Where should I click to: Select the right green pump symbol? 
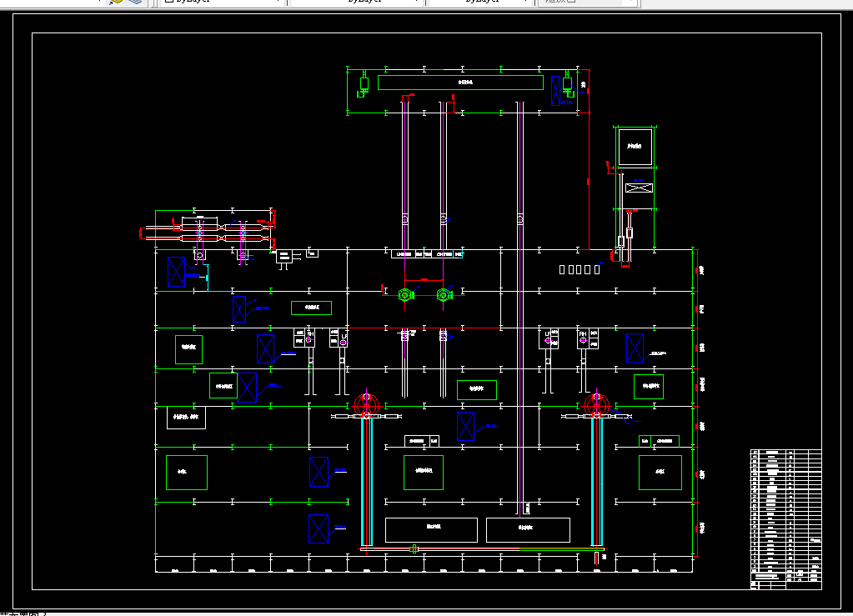point(444,295)
